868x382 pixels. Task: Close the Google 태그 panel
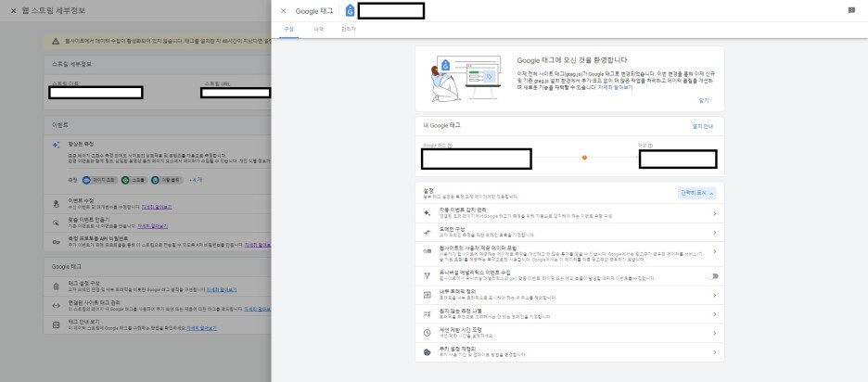point(284,10)
